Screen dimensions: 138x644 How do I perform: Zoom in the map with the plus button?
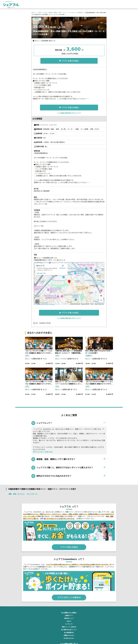(101, 296)
